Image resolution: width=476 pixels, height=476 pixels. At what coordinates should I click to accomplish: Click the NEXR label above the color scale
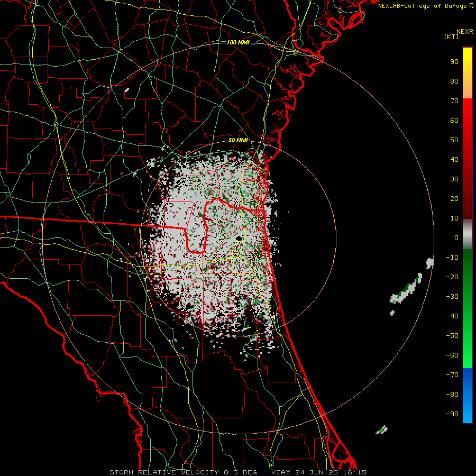click(464, 32)
